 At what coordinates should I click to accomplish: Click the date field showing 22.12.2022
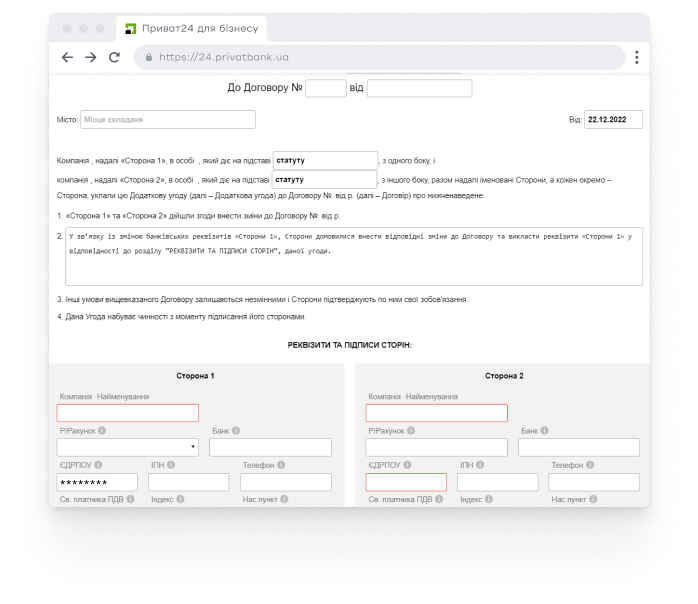613,120
